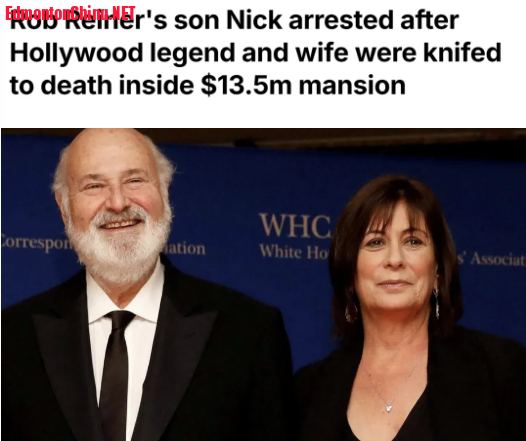The height and width of the screenshot is (441, 526).
Task: Click the dark-haired woman's face in photo
Action: coord(396,258)
